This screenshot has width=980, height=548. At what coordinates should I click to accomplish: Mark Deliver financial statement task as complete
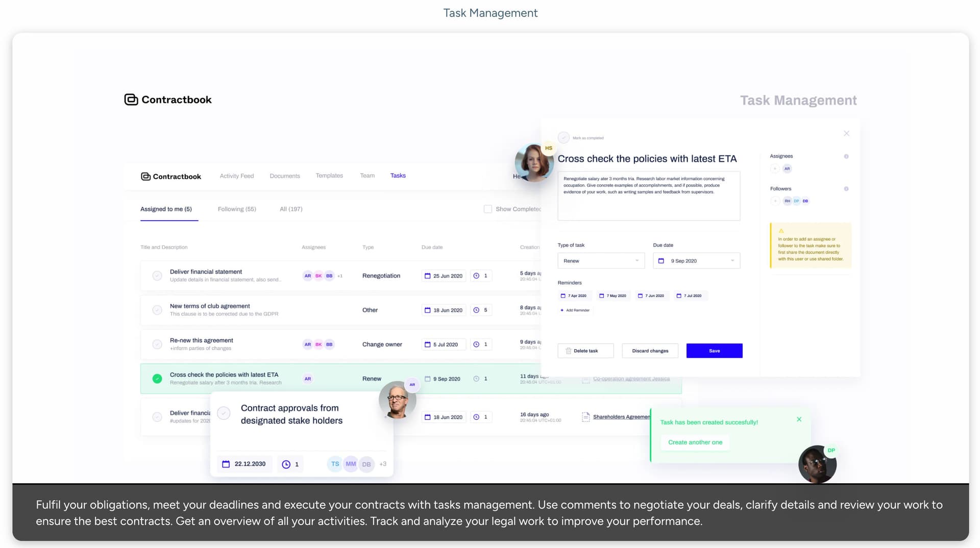click(x=157, y=276)
